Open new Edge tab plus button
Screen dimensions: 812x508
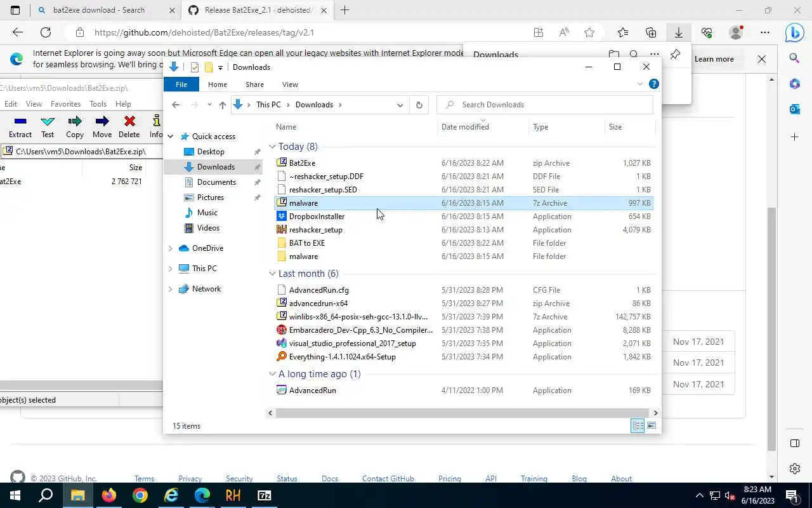(x=344, y=10)
